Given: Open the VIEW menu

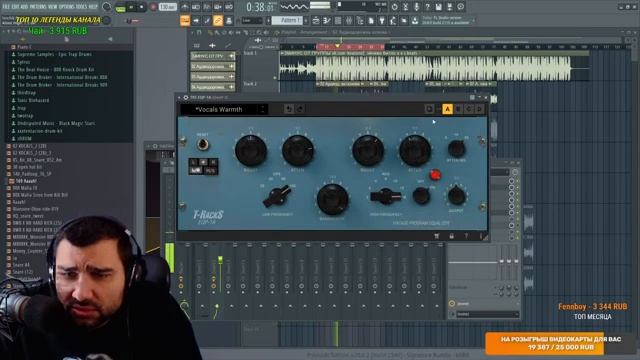Looking at the screenshot, I should (x=53, y=7).
